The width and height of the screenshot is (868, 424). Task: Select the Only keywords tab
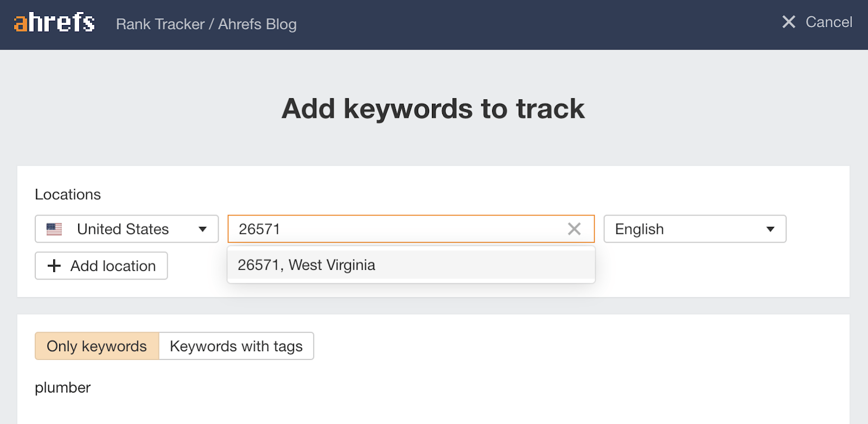[96, 346]
